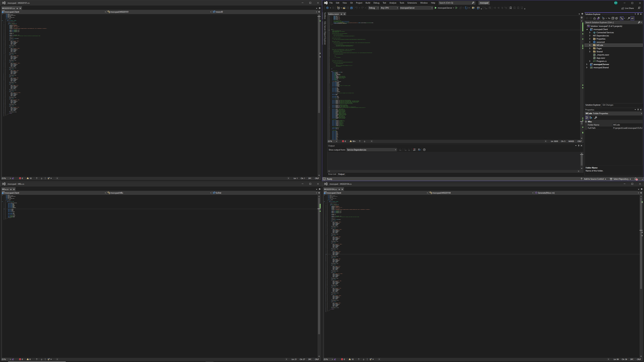The image size is (644, 362).
Task: Toggle pin on Index.razor tab
Action: (341, 14)
